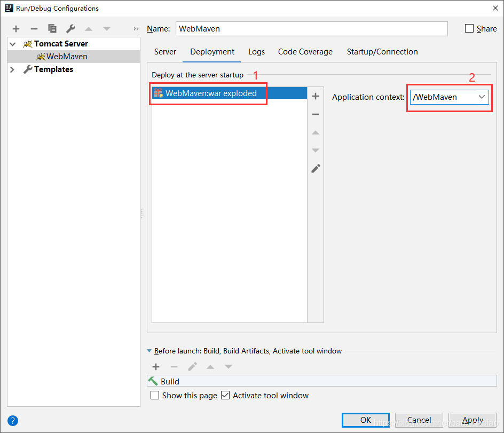The width and height of the screenshot is (504, 433).
Task: Remove deployment artifact minus icon
Action: coord(316,114)
